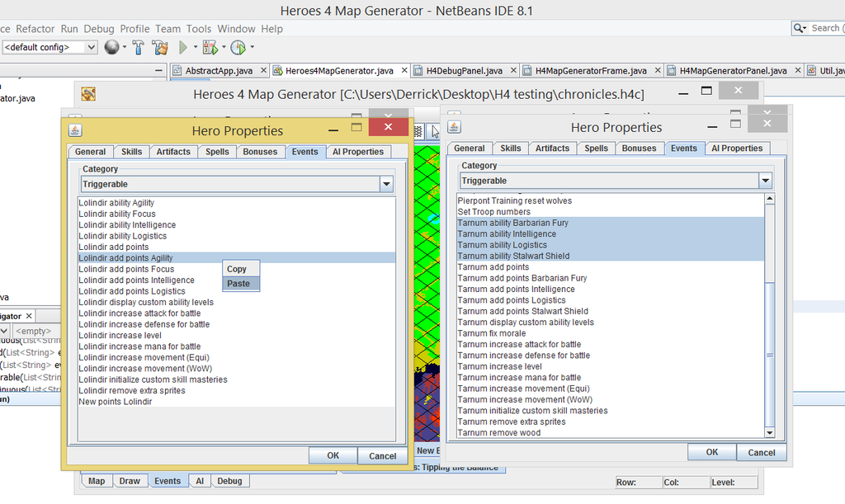Click the Java icon in Lolindir Hero Properties title bar
This screenshot has width=845, height=504.
pyautogui.click(x=75, y=130)
